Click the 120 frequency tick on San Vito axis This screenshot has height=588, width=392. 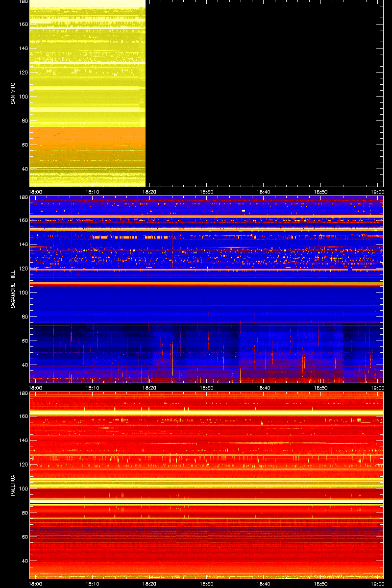coord(23,73)
